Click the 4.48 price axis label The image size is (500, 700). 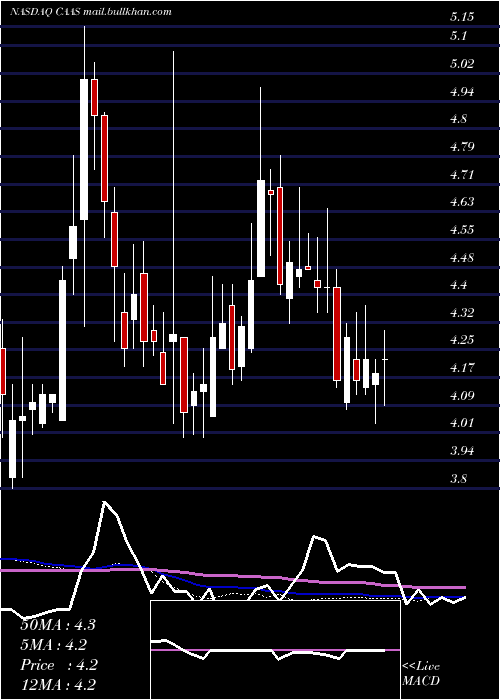pos(462,258)
